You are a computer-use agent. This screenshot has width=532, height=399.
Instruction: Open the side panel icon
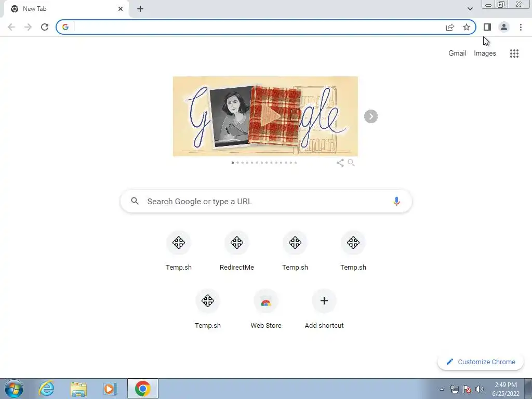click(x=487, y=27)
